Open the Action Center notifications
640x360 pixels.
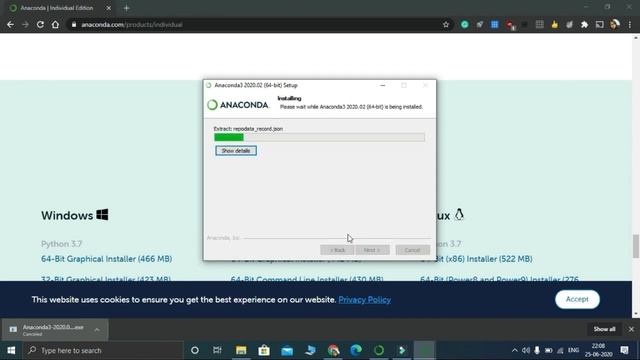click(x=624, y=350)
